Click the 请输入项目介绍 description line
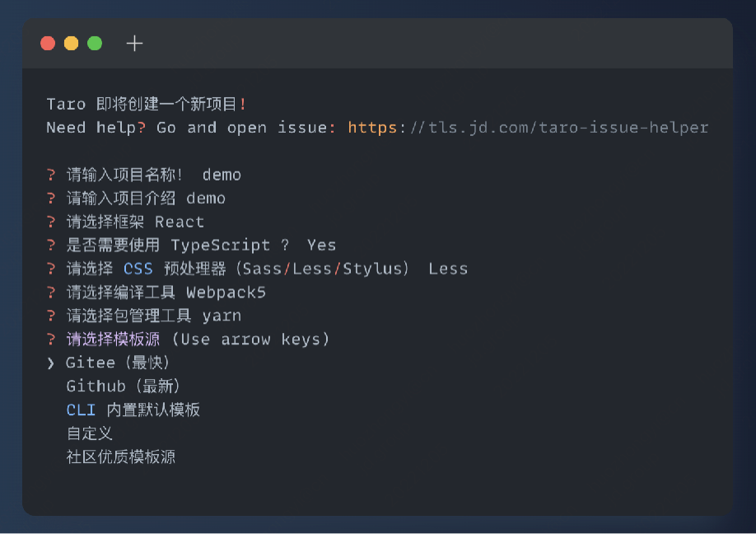The image size is (756, 534). click(x=136, y=199)
